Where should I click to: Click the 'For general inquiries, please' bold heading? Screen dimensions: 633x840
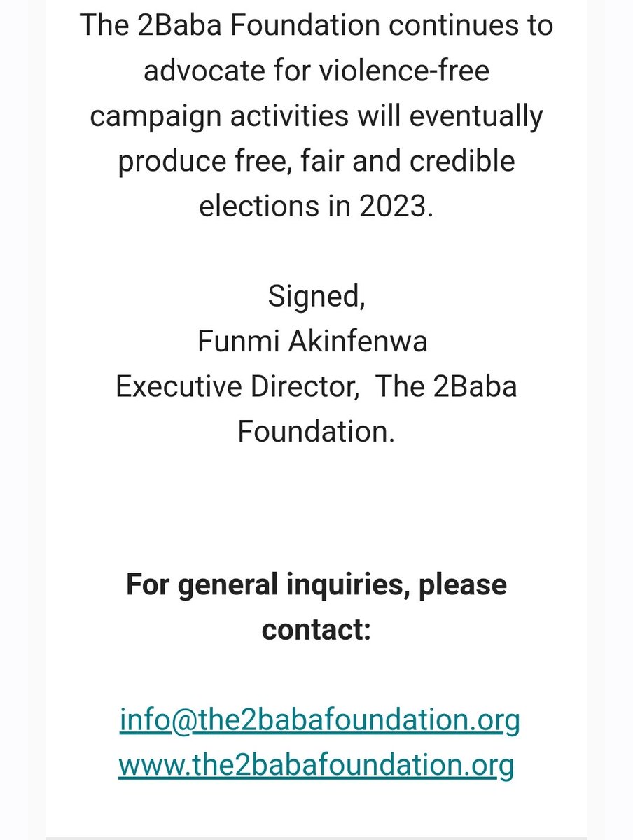click(316, 584)
